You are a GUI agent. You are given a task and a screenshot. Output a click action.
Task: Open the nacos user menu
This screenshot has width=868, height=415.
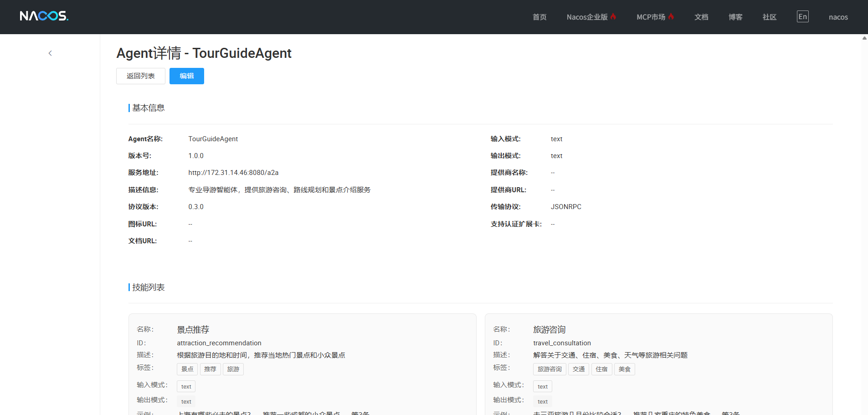pyautogui.click(x=838, y=17)
